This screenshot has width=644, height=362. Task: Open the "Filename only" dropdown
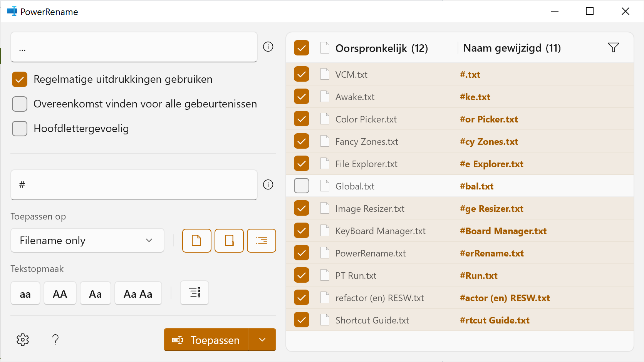(87, 240)
